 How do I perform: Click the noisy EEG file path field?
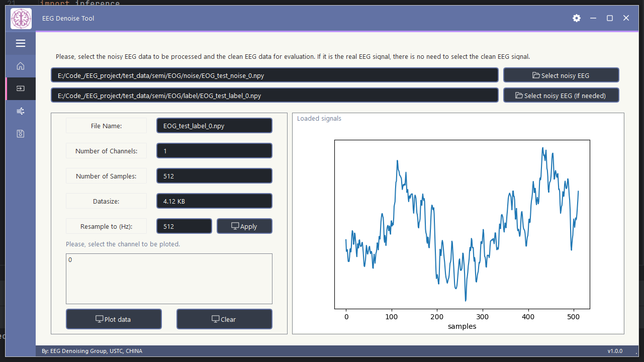[274, 75]
